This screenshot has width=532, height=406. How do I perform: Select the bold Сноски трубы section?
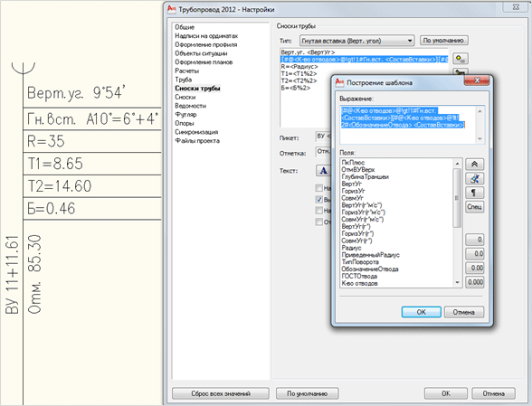(x=198, y=89)
